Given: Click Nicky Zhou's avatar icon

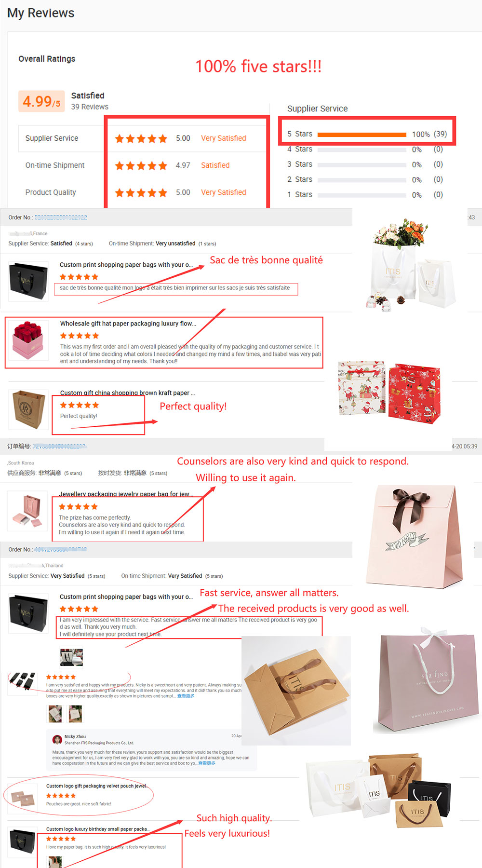Looking at the screenshot, I should point(57,739).
